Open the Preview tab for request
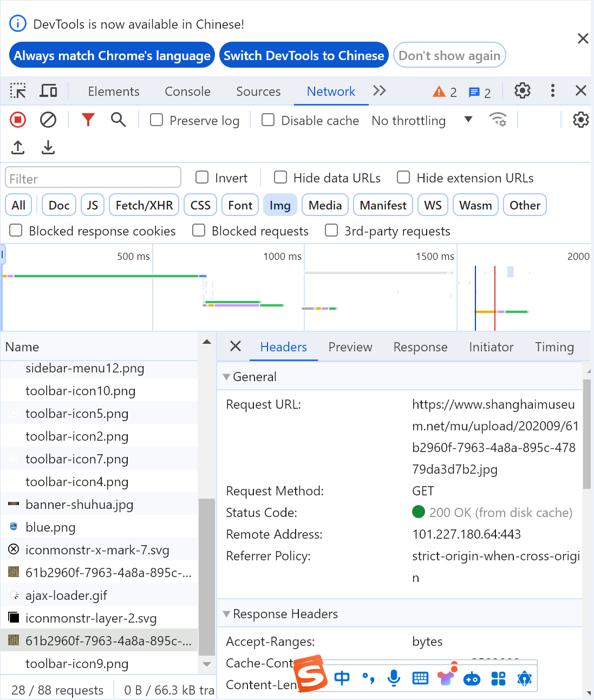Screen dimensions: 594x700 [x=350, y=347]
